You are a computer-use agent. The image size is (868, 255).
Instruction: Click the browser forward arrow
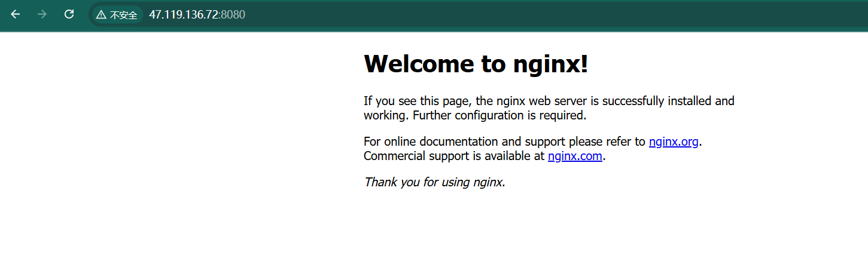click(x=42, y=14)
